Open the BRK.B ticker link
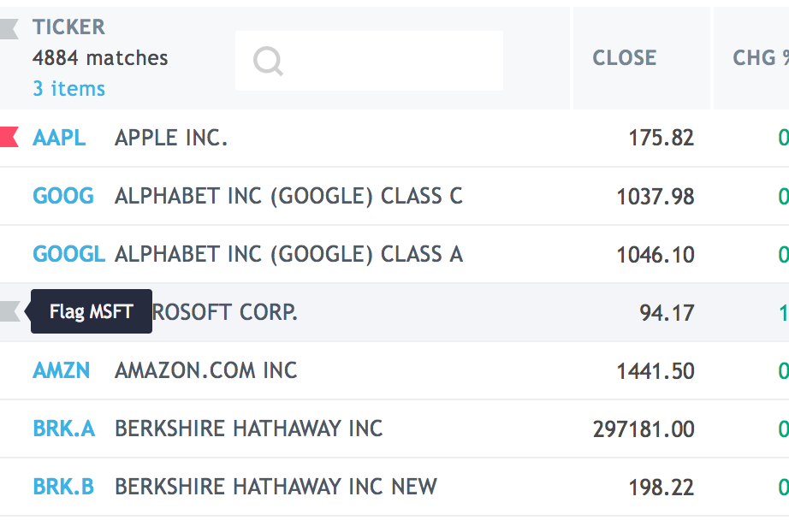This screenshot has width=789, height=532. pyautogui.click(x=63, y=487)
